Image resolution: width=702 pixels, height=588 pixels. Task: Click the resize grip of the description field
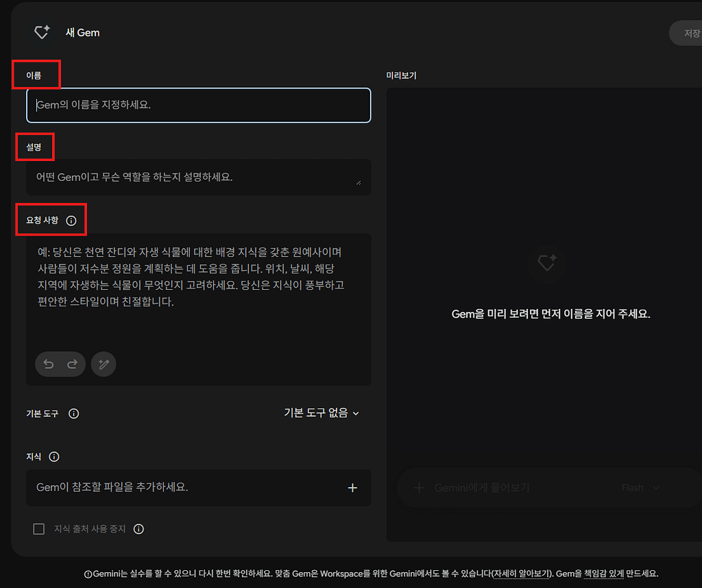[x=359, y=182]
